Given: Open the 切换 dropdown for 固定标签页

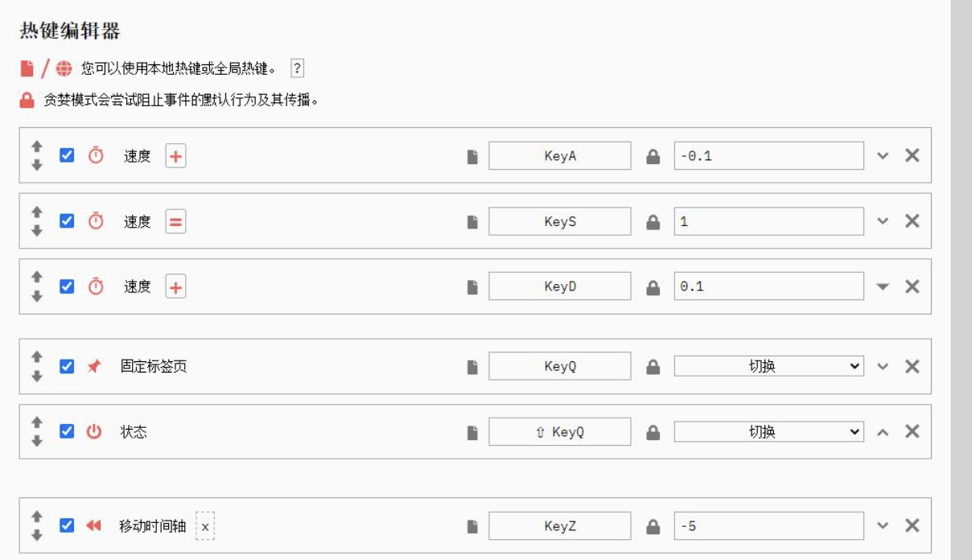Looking at the screenshot, I should point(768,366).
